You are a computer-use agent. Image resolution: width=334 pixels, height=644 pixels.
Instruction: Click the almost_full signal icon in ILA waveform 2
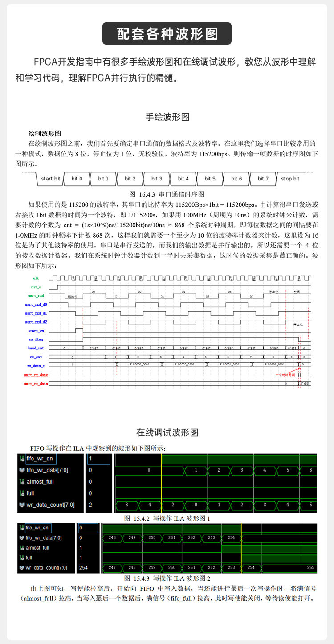pos(21,548)
